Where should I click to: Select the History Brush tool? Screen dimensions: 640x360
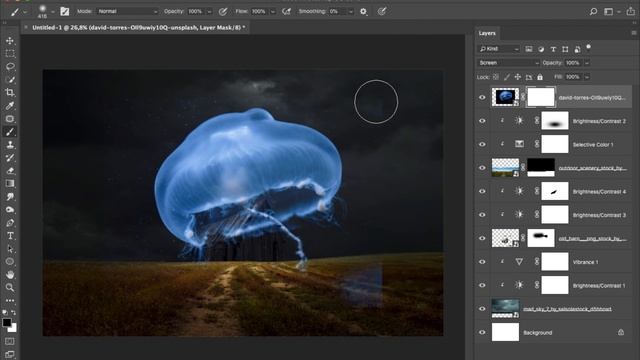pyautogui.click(x=10, y=158)
